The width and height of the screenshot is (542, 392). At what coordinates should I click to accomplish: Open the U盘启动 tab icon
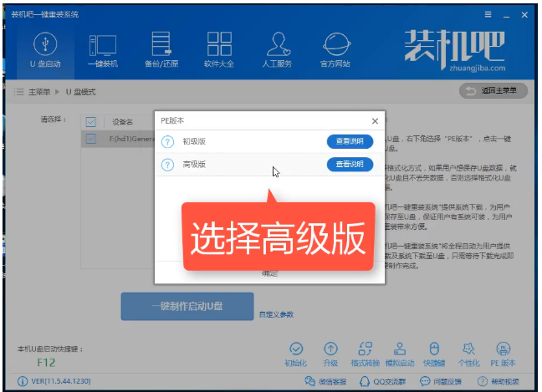[44, 46]
